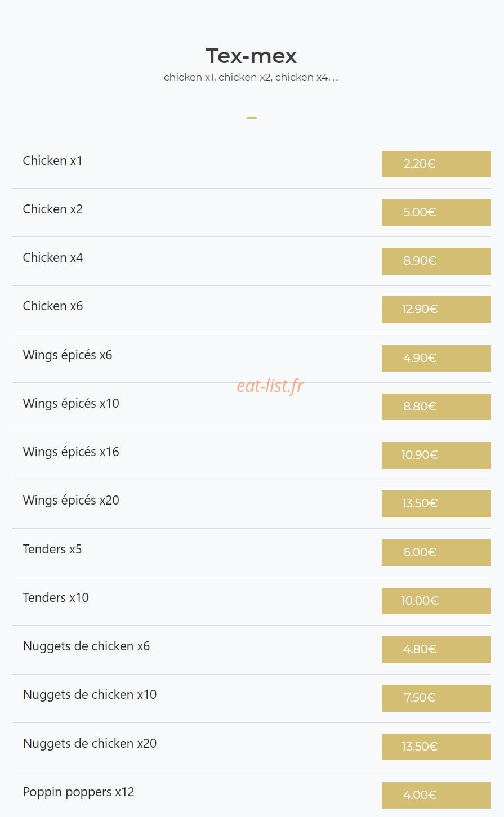504x817 pixels.
Task: Choose the 8.90€ Chicken x4 price button
Action: (436, 261)
